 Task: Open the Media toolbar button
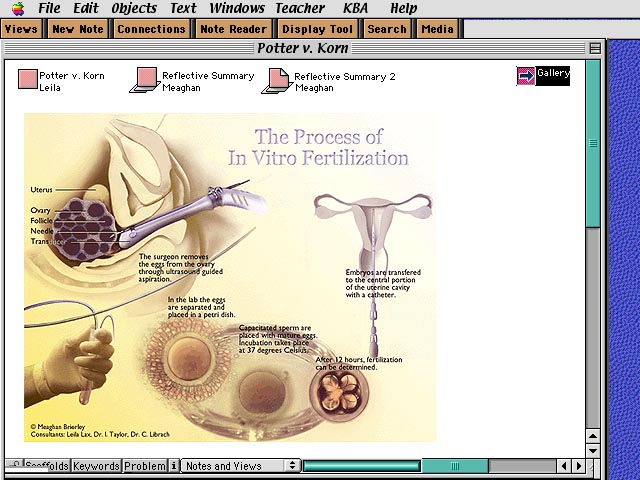[437, 29]
